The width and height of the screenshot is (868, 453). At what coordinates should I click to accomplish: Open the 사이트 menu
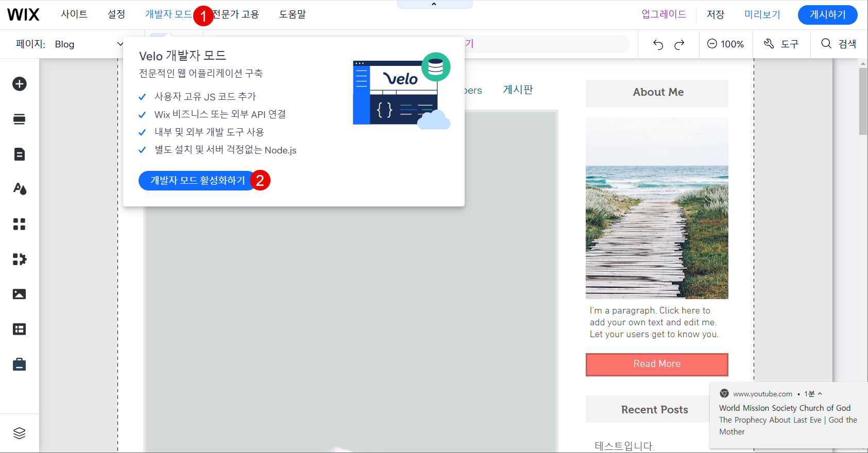tap(74, 14)
